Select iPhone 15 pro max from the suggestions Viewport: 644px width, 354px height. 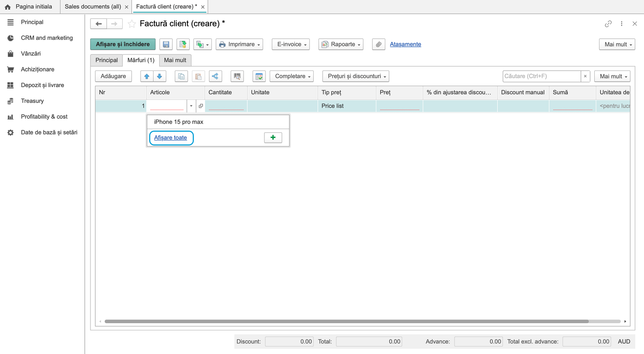click(x=218, y=122)
